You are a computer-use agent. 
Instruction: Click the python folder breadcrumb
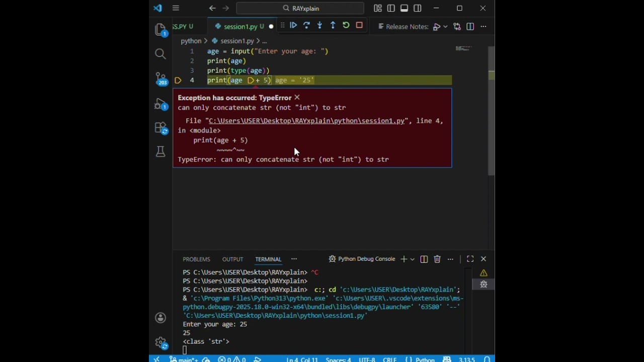191,41
